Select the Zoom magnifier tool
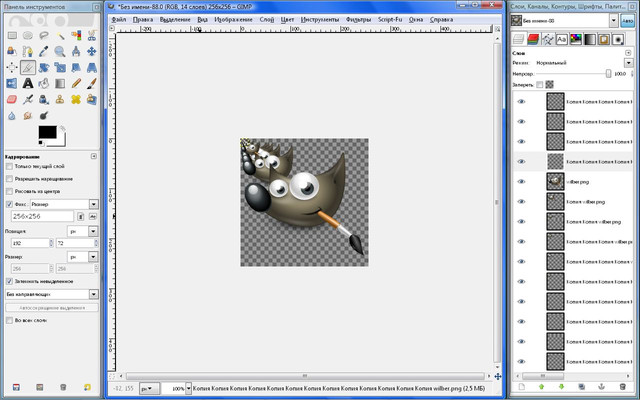The width and height of the screenshot is (640, 400). (60, 51)
